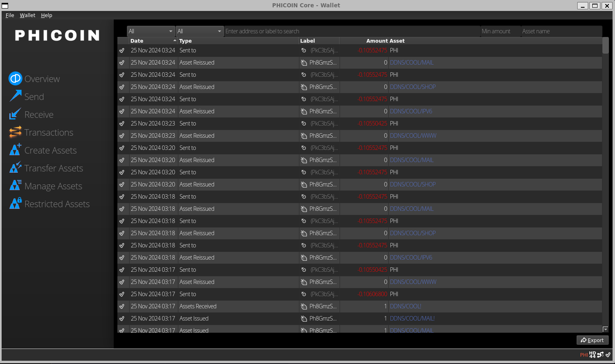Click the network connections status icon
Viewport: 615px width, 364px height.
click(x=600, y=355)
